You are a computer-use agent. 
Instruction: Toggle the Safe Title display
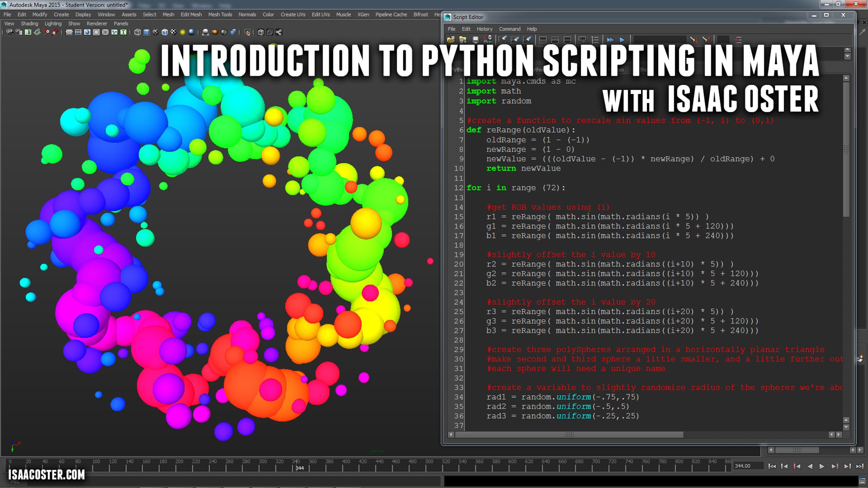(x=123, y=33)
